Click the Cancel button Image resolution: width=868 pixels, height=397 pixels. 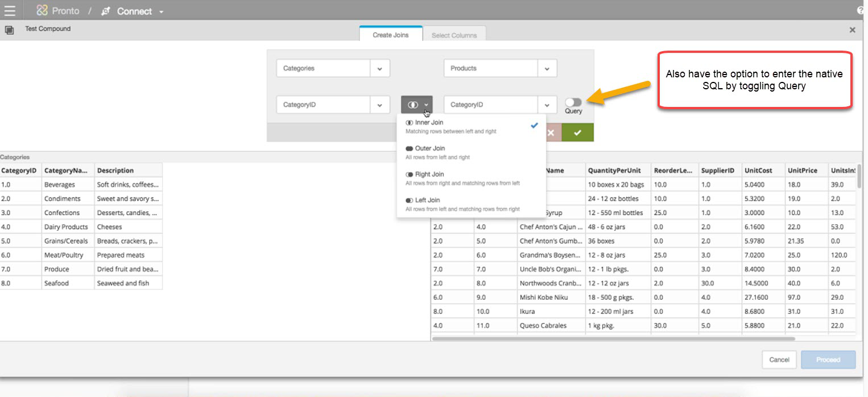point(779,359)
